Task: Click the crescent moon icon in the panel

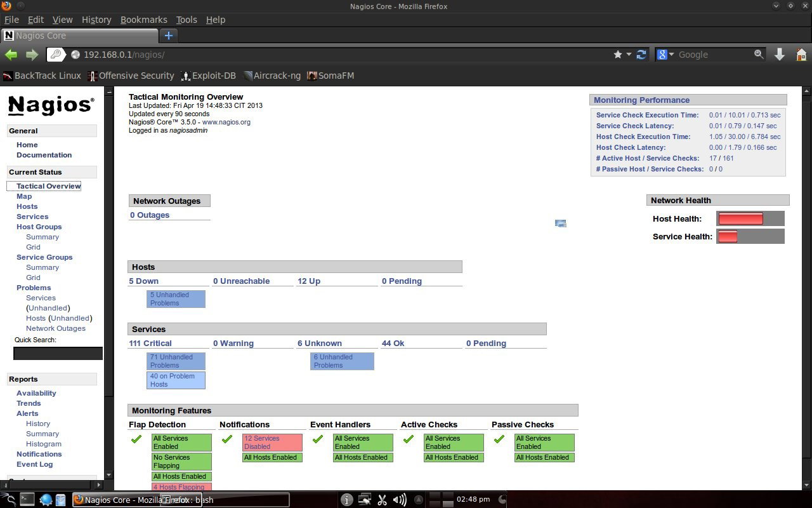Action: [x=502, y=500]
